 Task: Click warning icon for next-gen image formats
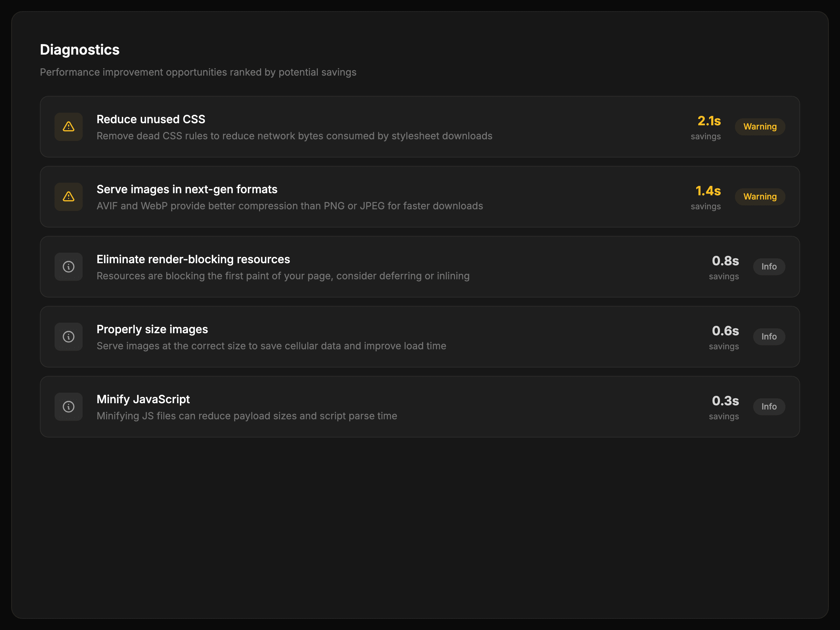pyautogui.click(x=68, y=196)
